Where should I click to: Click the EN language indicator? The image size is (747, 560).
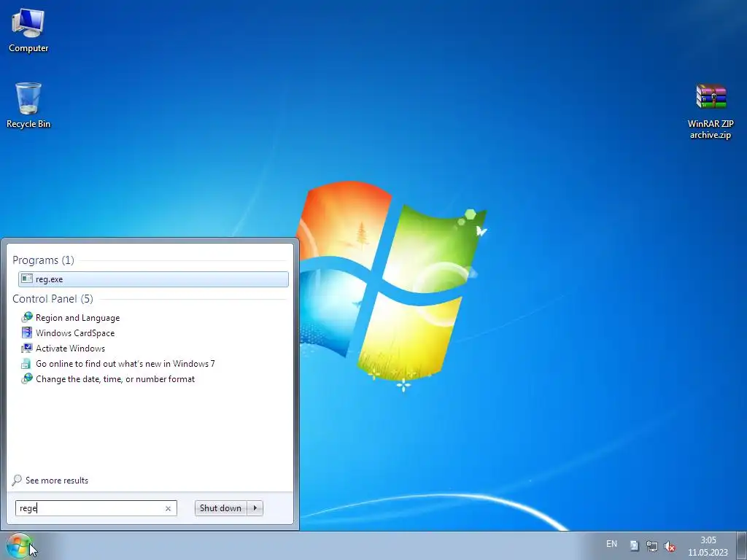[x=612, y=544]
